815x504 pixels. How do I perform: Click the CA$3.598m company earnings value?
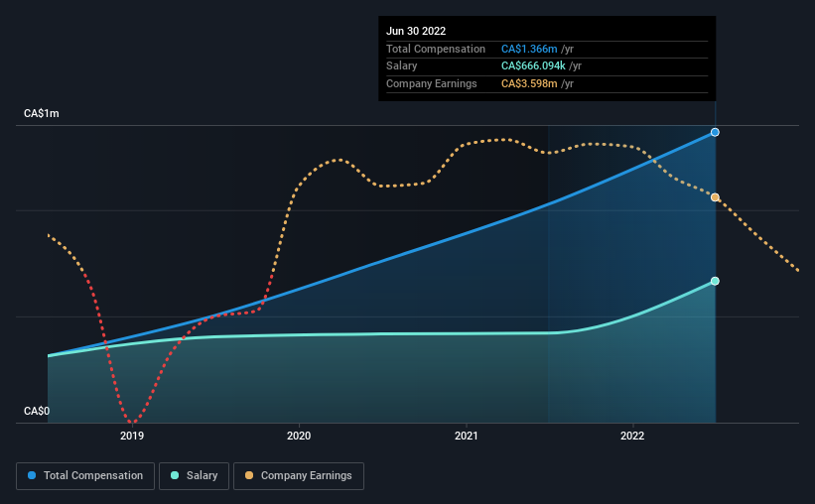point(529,83)
